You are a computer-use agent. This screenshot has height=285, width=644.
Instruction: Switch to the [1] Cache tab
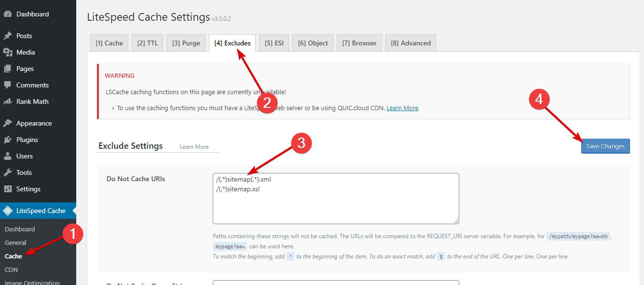(109, 43)
